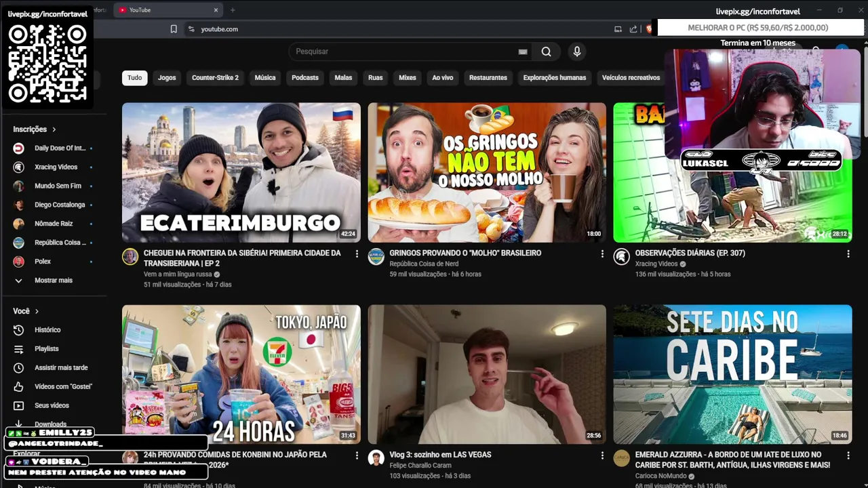Click República Coisa de Nerd avatar under video
This screenshot has height=488, width=868.
[x=376, y=257]
